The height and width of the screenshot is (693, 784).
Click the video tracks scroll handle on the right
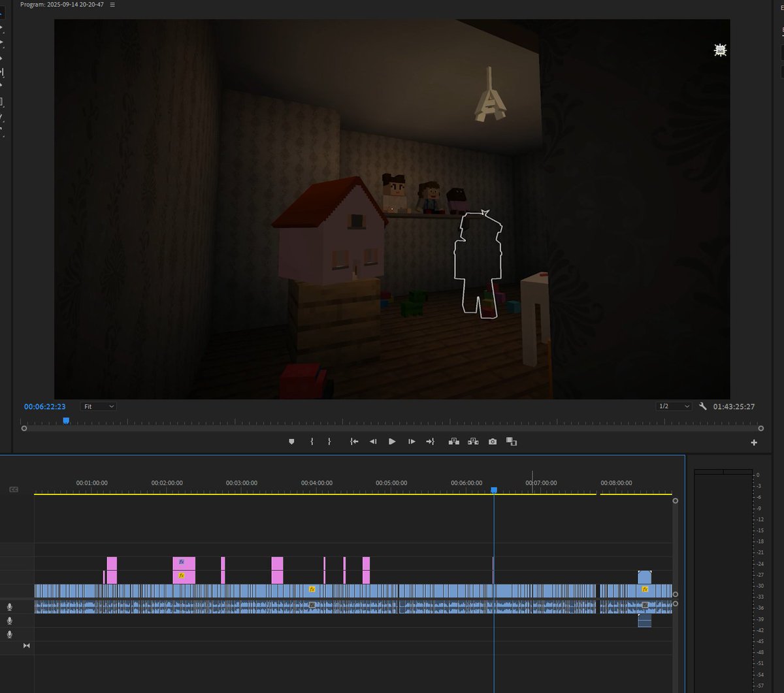675,594
